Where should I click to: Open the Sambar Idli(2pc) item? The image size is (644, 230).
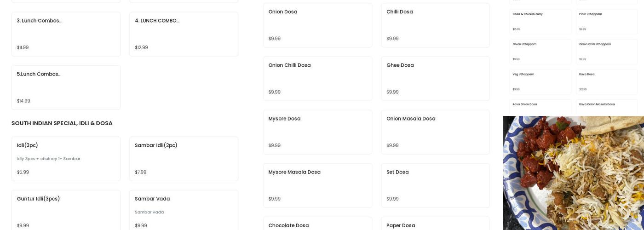coord(184,158)
